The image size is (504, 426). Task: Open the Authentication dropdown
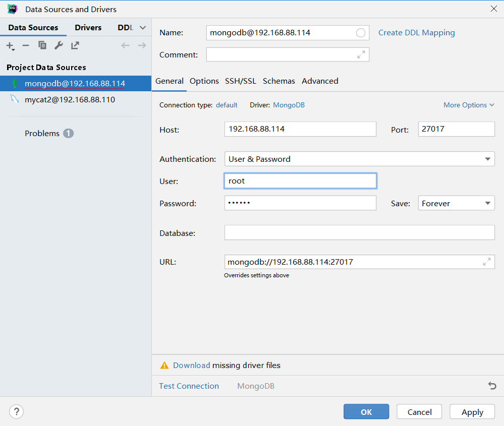(359, 159)
